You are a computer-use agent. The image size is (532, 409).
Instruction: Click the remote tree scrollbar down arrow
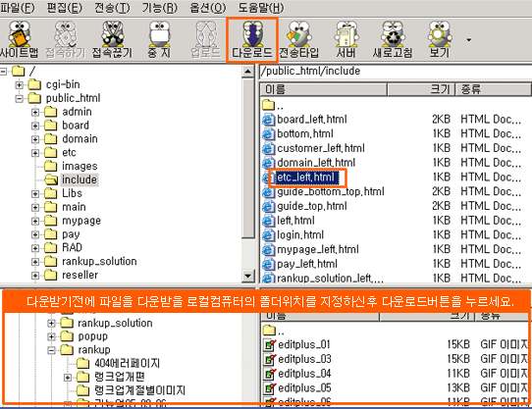click(x=248, y=276)
